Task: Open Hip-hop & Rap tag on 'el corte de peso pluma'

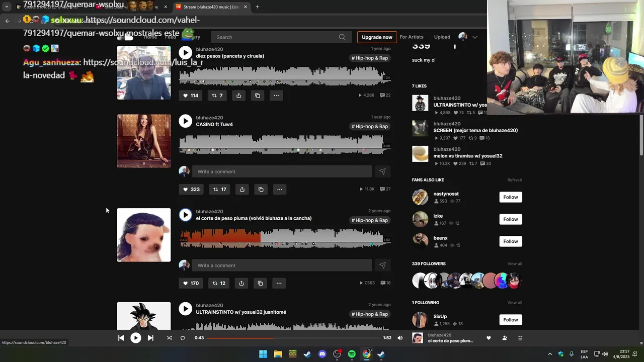Action: 370,220
